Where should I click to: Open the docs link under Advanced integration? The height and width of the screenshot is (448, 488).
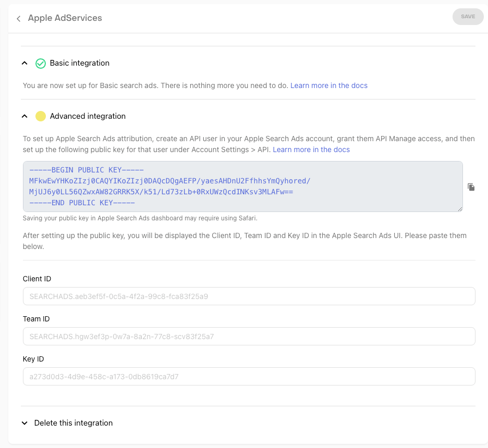(311, 150)
